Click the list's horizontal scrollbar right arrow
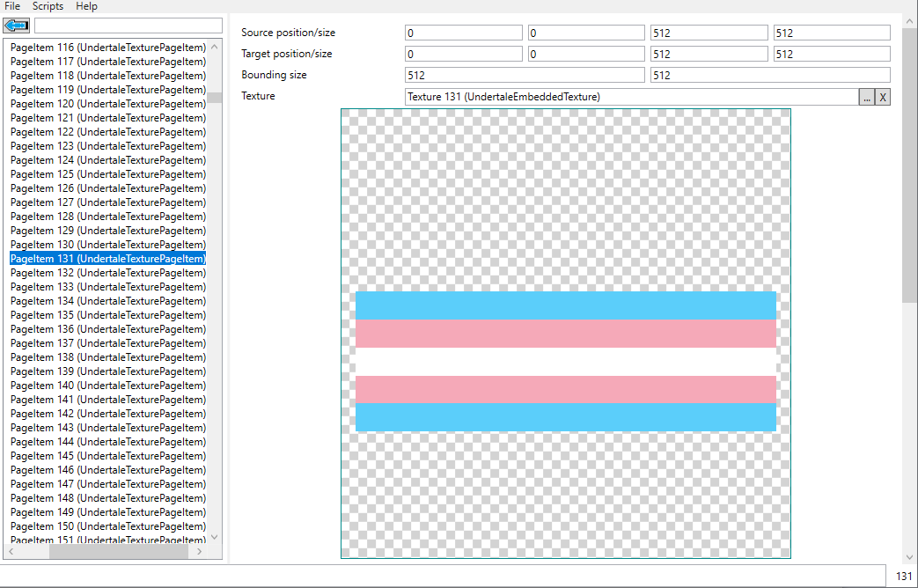This screenshot has height=588, width=918. click(x=199, y=552)
